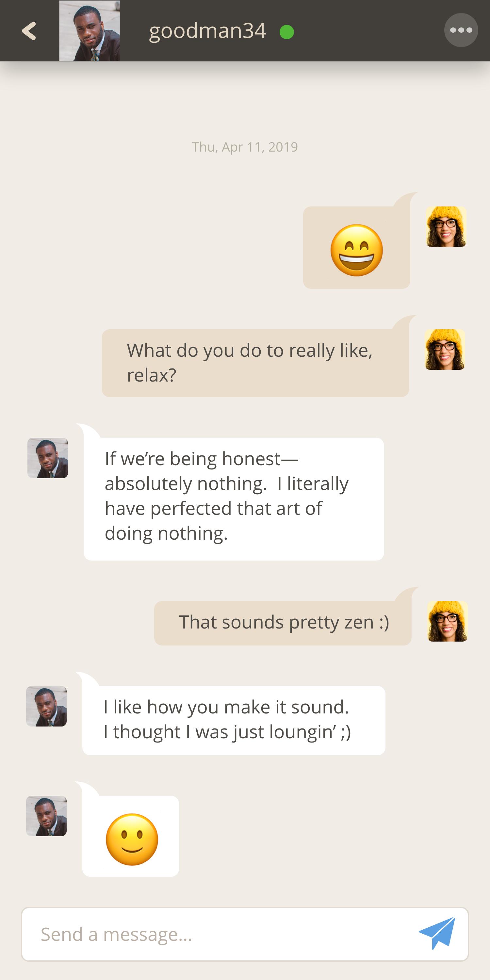Tap the Thu, Apr 11, 2019 date label
The height and width of the screenshot is (980, 490).
245,147
